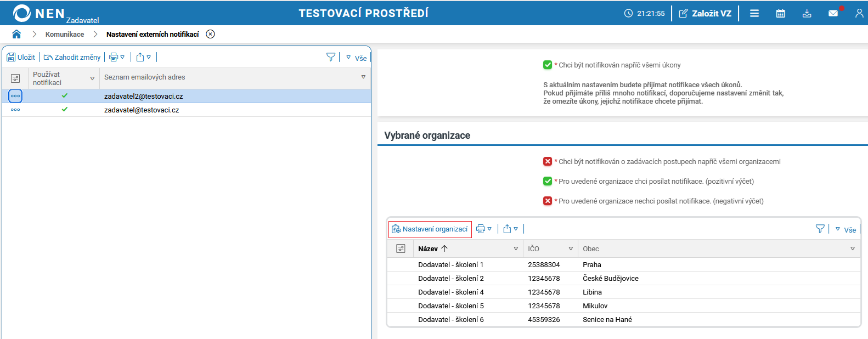Open Komunikace breadcrumb link
Screen dimensions: 868x339
[65, 34]
